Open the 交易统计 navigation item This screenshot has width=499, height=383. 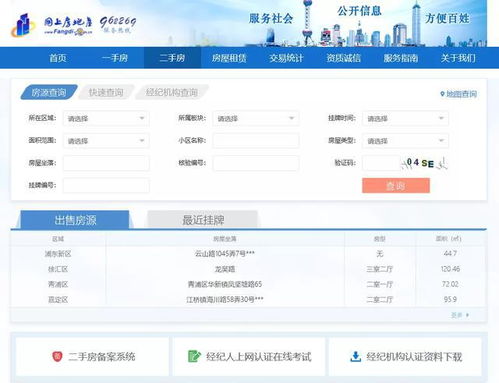pos(286,58)
